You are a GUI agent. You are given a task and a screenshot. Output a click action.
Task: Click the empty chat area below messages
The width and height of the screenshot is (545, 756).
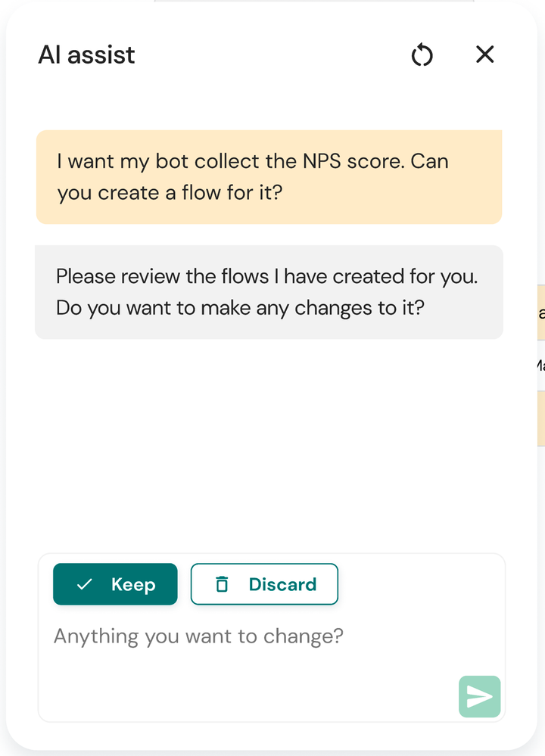(x=269, y=443)
